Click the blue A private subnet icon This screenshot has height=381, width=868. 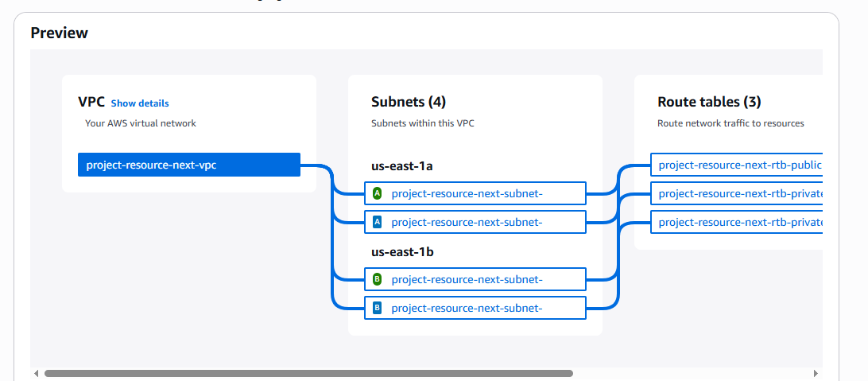pos(378,222)
